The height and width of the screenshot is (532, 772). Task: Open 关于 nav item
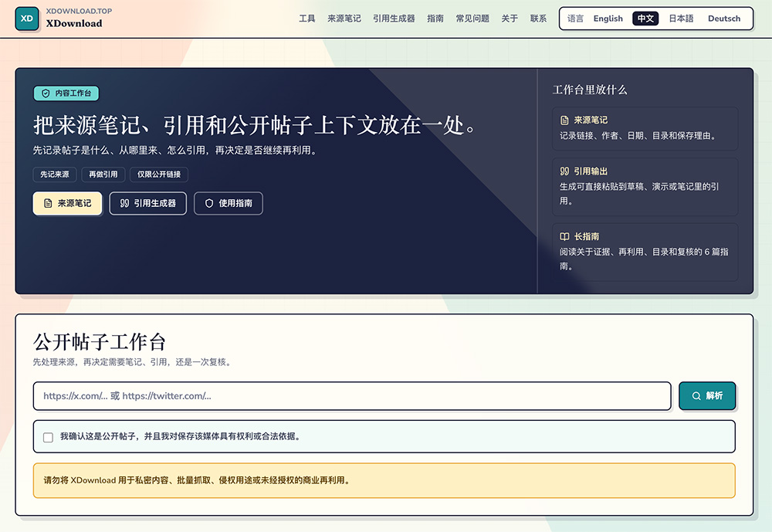[x=510, y=19]
